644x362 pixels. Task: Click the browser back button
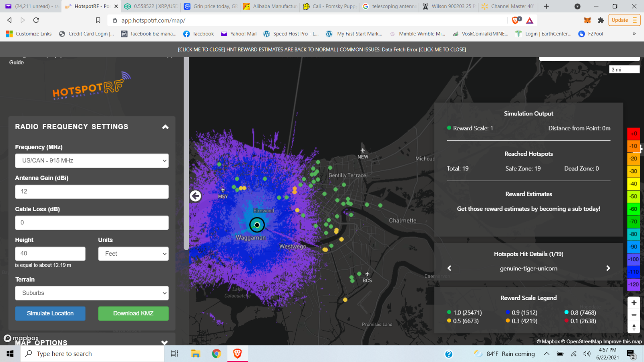pyautogui.click(x=9, y=20)
